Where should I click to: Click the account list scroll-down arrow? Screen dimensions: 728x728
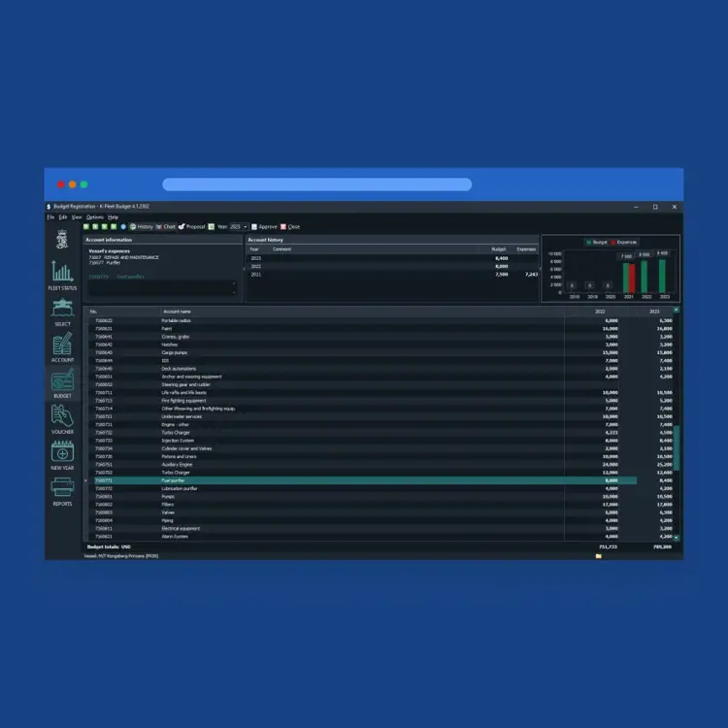677,537
